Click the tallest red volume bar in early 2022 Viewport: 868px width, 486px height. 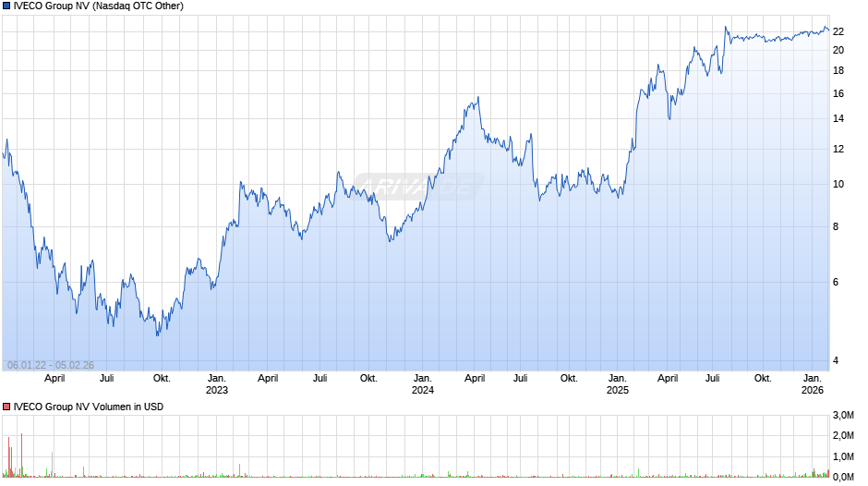pyautogui.click(x=21, y=455)
